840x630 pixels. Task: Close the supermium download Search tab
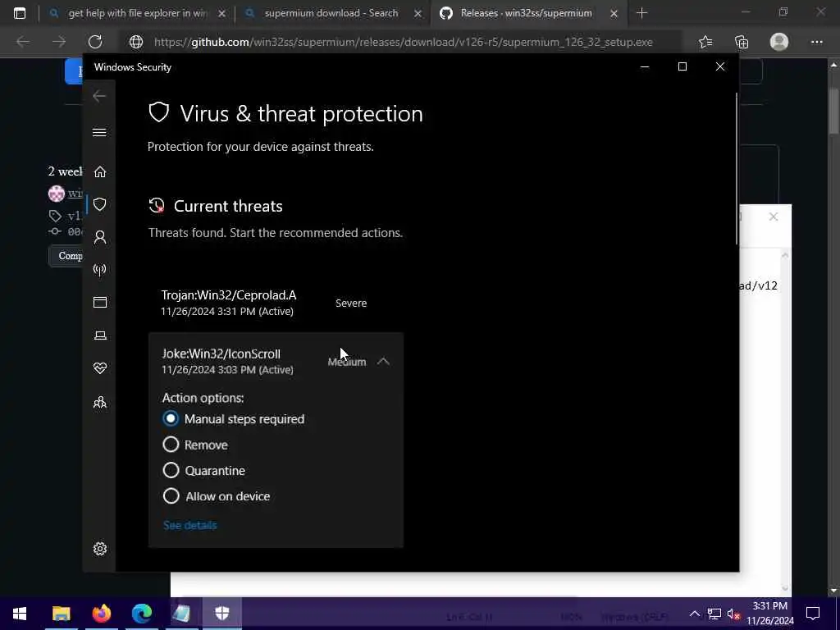point(418,13)
